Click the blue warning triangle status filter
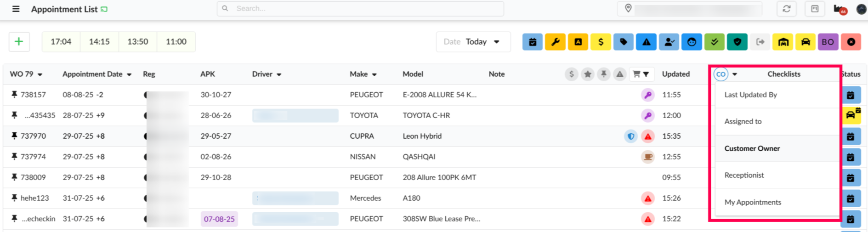Viewport: 868px width, 232px height. pyautogui.click(x=646, y=42)
